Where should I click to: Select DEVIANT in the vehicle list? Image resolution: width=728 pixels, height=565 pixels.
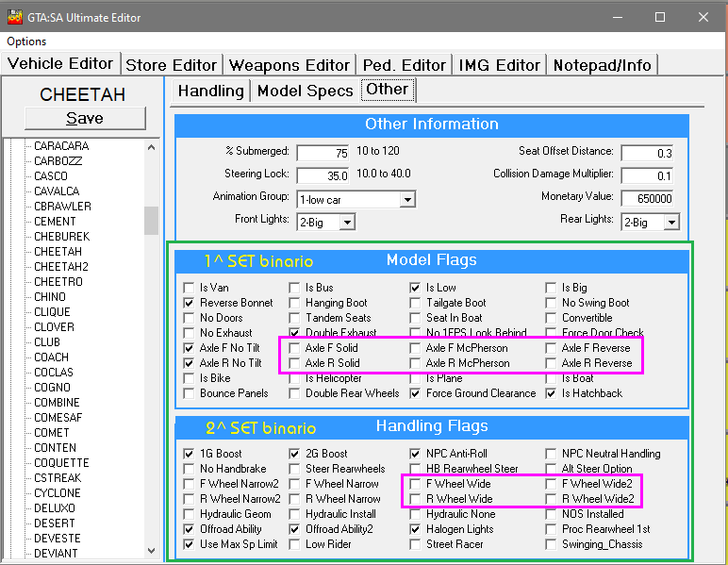[56, 554]
